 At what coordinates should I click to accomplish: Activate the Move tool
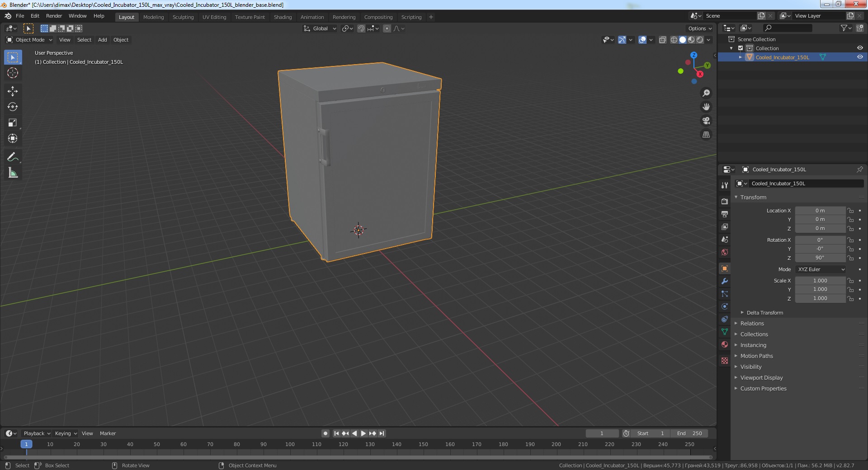(13, 91)
